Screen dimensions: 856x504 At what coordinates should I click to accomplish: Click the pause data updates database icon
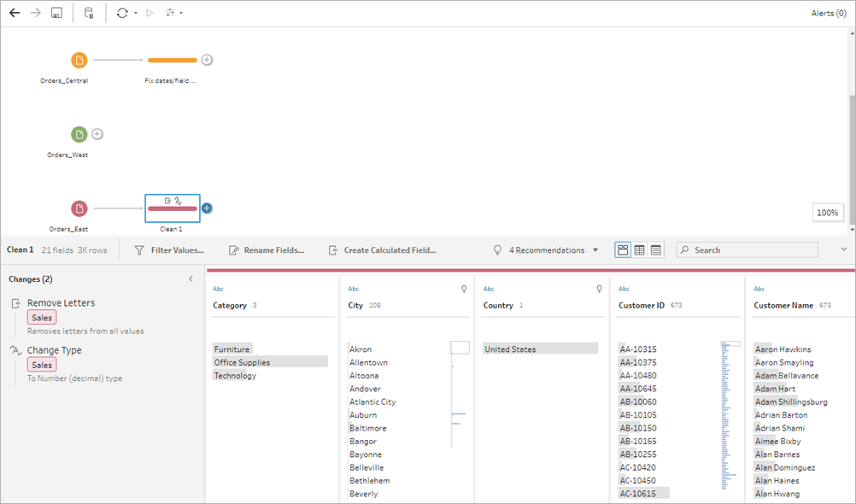[89, 13]
